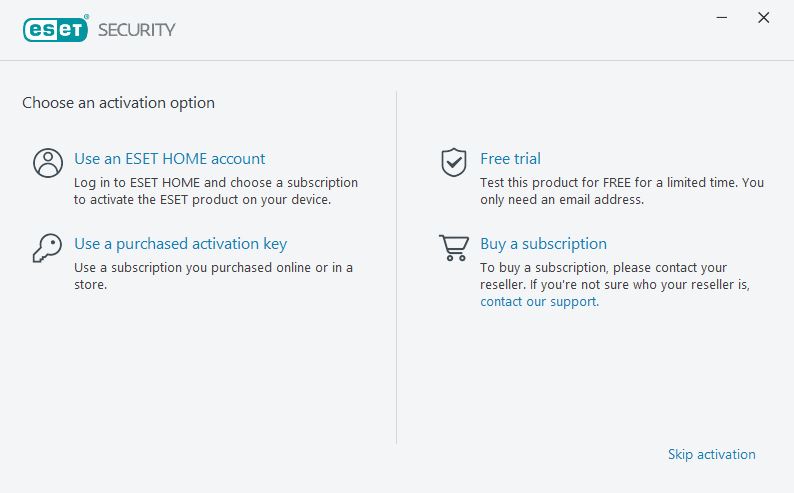Click the user account profile icon
Screen dimensions: 794x493
tap(48, 163)
